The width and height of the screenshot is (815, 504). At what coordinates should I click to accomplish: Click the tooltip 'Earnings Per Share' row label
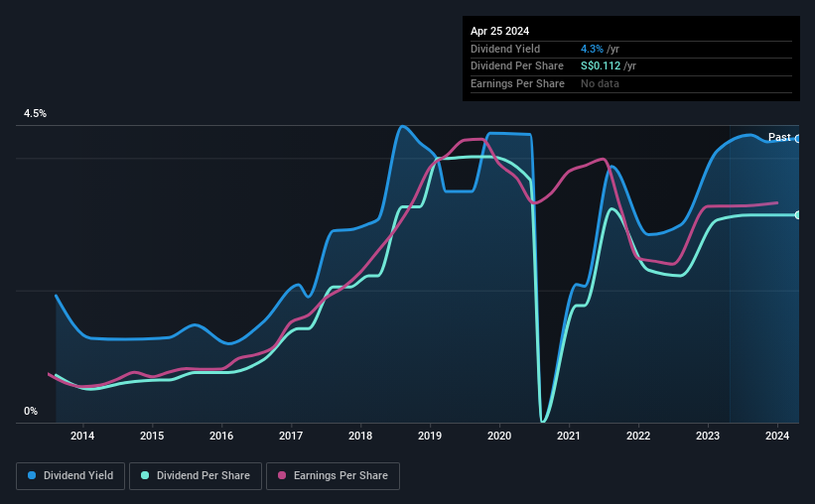517,83
